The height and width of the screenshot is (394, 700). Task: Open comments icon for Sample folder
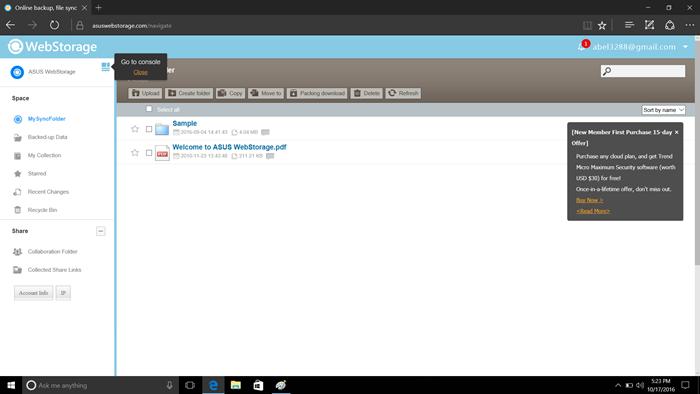click(265, 132)
